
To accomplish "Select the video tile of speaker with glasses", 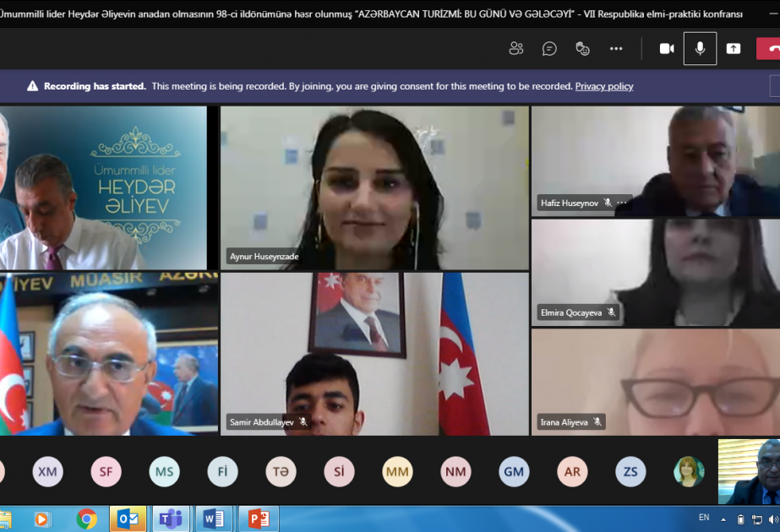I will [109, 354].
